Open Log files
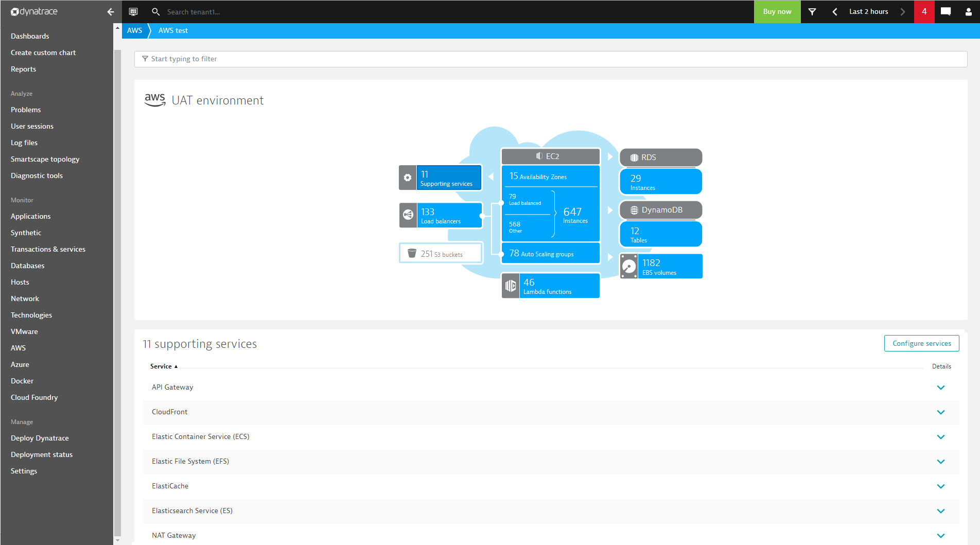 (x=24, y=143)
